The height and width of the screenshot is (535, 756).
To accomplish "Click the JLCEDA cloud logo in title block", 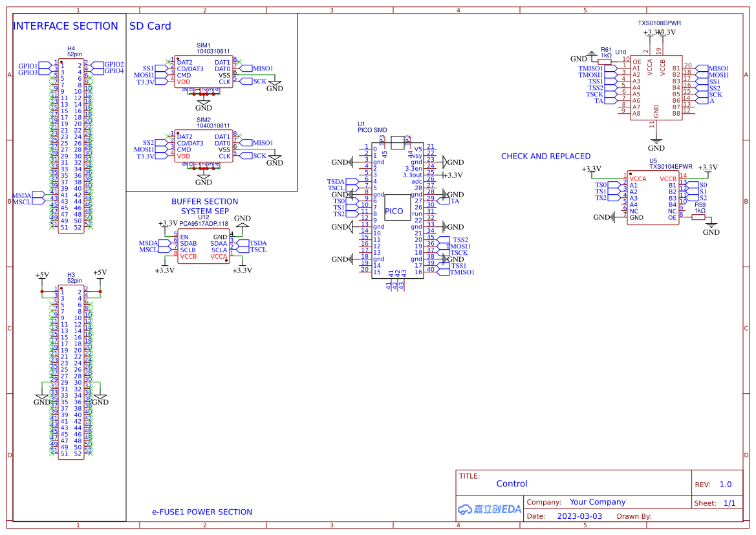I will [466, 509].
